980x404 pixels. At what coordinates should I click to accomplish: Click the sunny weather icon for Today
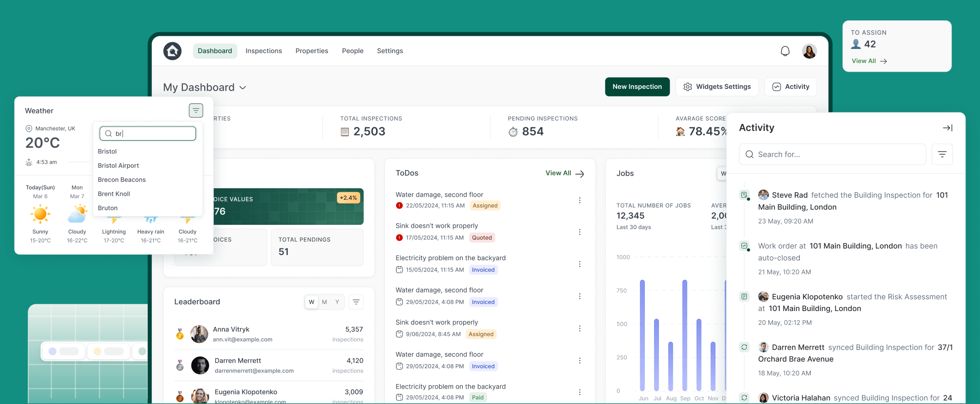40,214
